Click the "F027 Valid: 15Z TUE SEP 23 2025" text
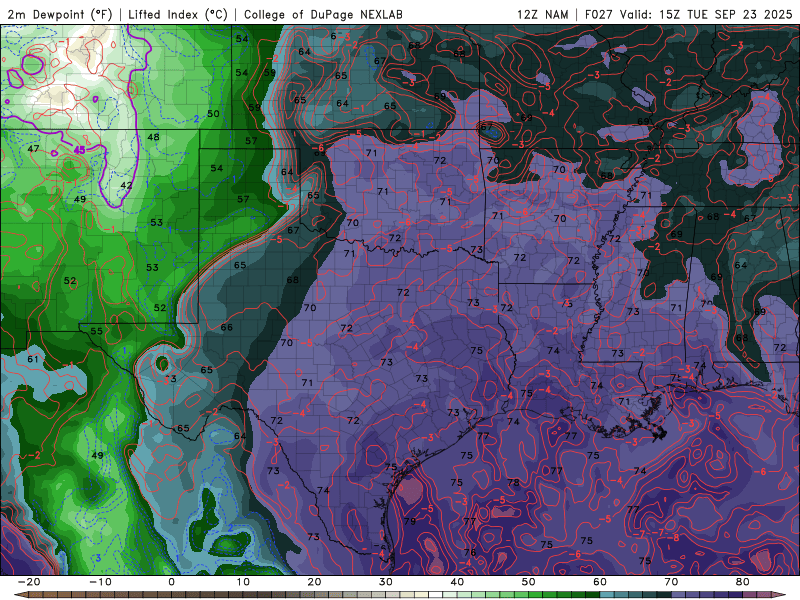 [x=688, y=15]
